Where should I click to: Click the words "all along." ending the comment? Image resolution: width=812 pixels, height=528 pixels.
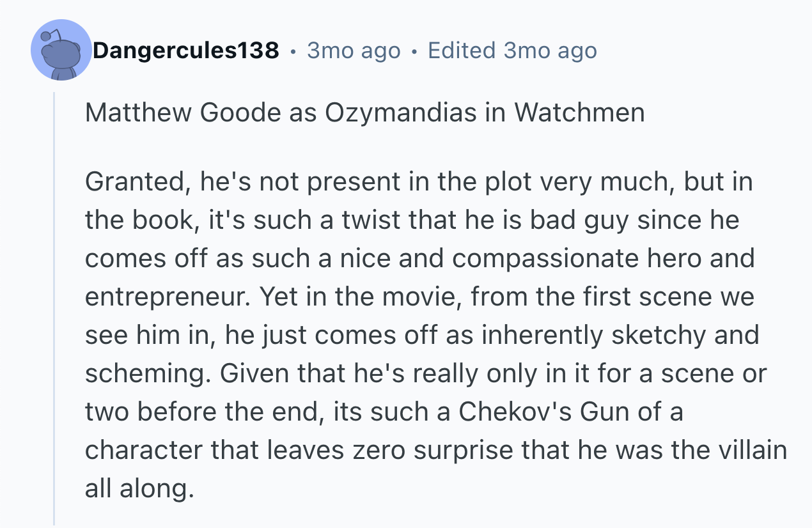[139, 488]
